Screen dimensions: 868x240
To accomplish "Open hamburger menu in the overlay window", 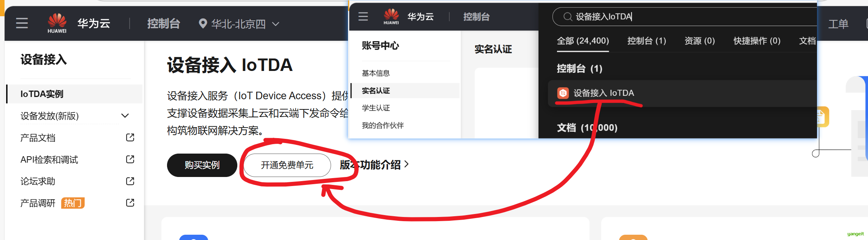I will click(363, 17).
